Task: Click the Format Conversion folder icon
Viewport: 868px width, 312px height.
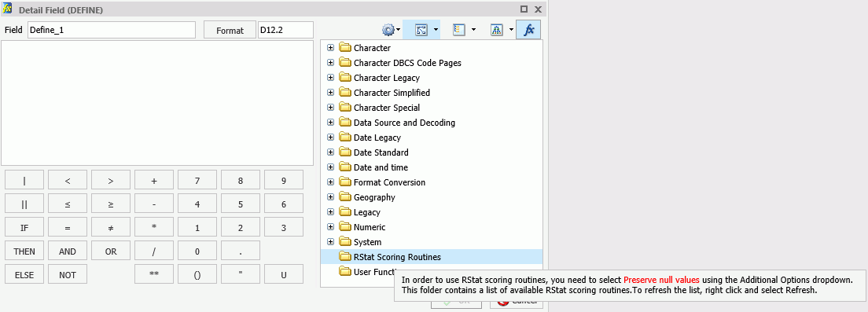Action: [x=345, y=182]
